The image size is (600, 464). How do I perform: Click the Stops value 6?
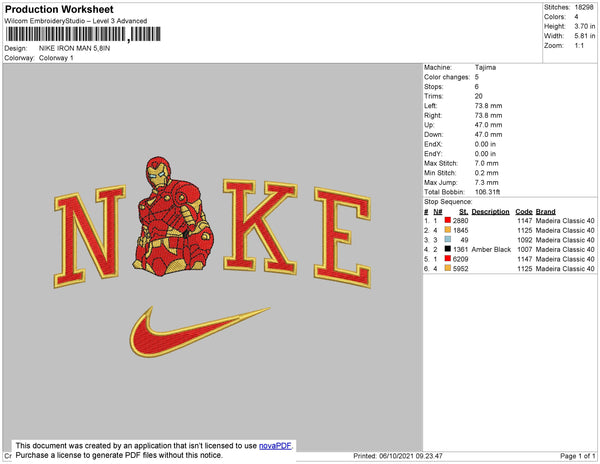click(x=477, y=86)
